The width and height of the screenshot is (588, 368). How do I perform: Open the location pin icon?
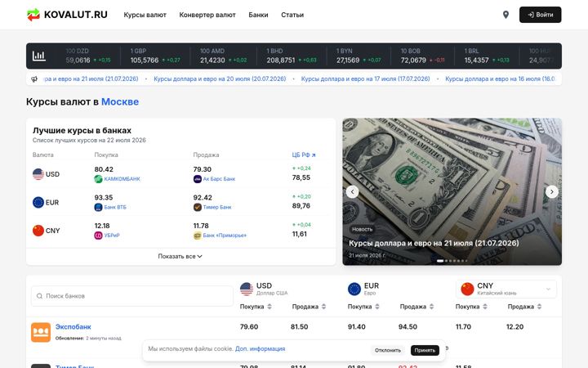coord(506,15)
